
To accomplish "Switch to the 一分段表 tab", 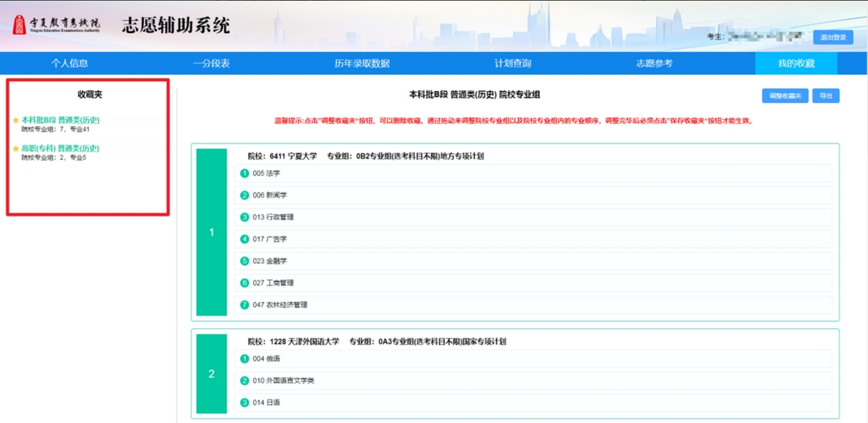I will point(211,63).
